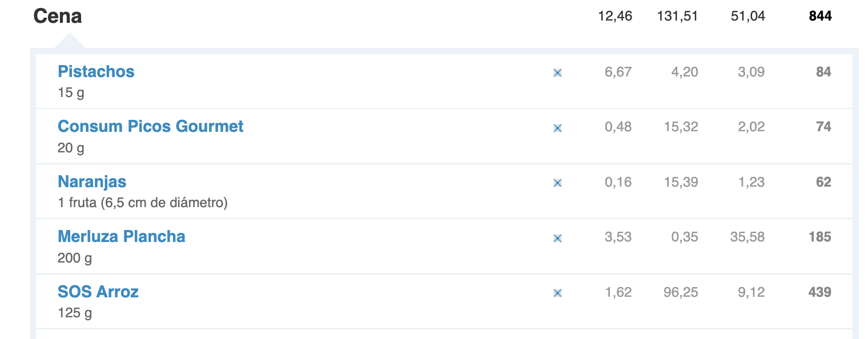Collapse the Cena meal section header

[x=58, y=16]
